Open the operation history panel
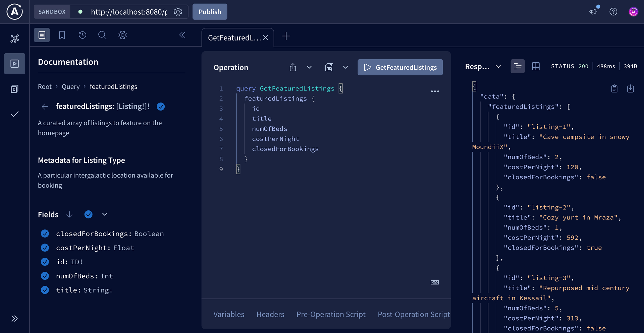 [x=83, y=35]
